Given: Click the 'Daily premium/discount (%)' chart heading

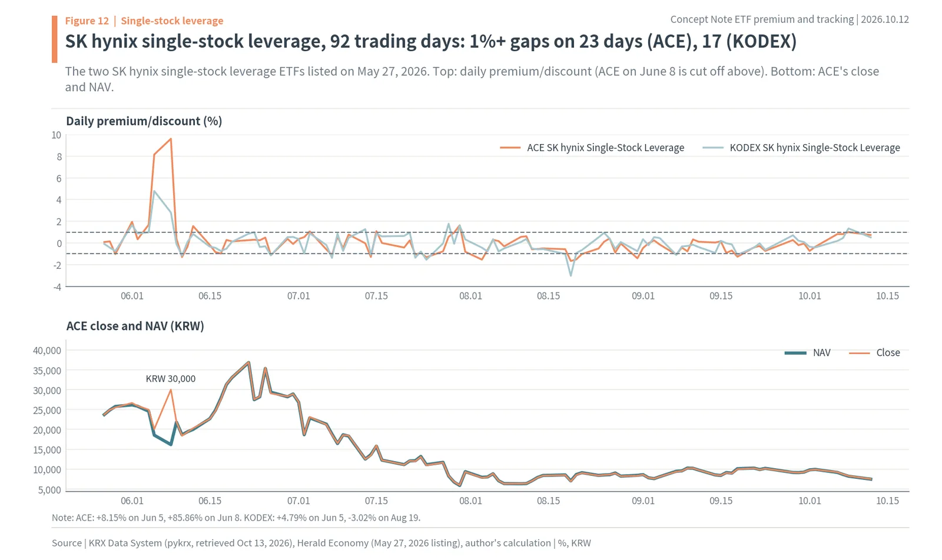Looking at the screenshot, I should tap(144, 121).
